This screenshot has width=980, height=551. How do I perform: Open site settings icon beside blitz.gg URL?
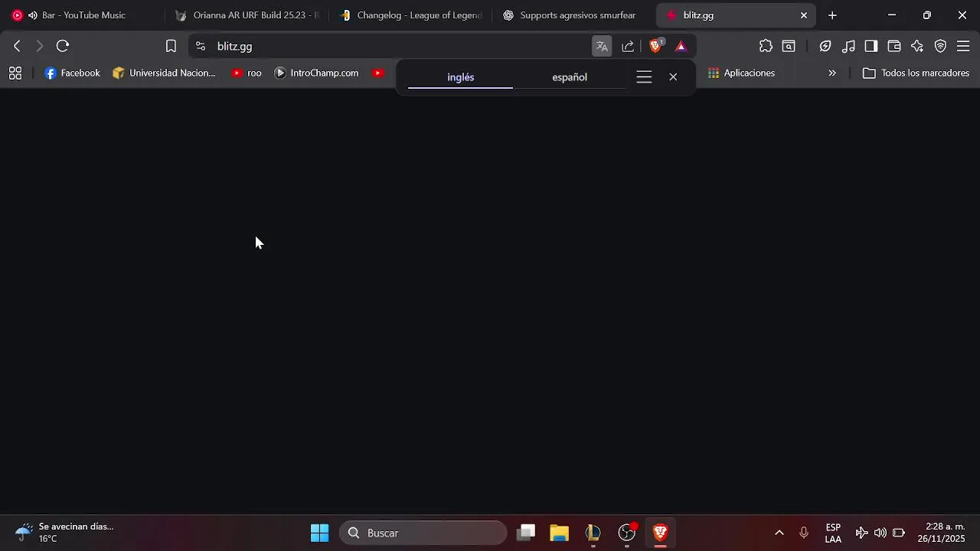click(201, 46)
